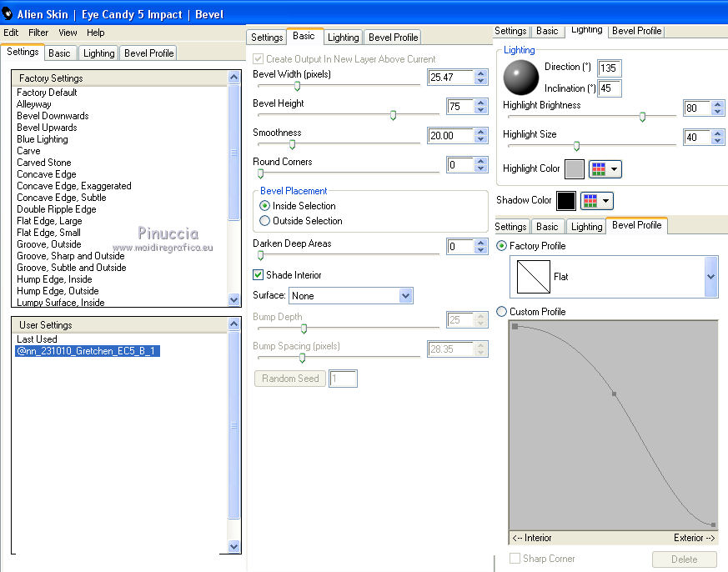Click the Inclination value field showing 45
Image resolution: width=728 pixels, height=572 pixels.
[609, 88]
